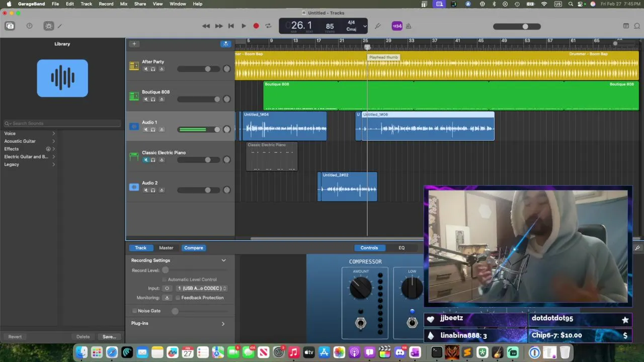Toggle the Monitoring button in Recording Settings
This screenshot has width=644, height=362.
click(x=167, y=298)
